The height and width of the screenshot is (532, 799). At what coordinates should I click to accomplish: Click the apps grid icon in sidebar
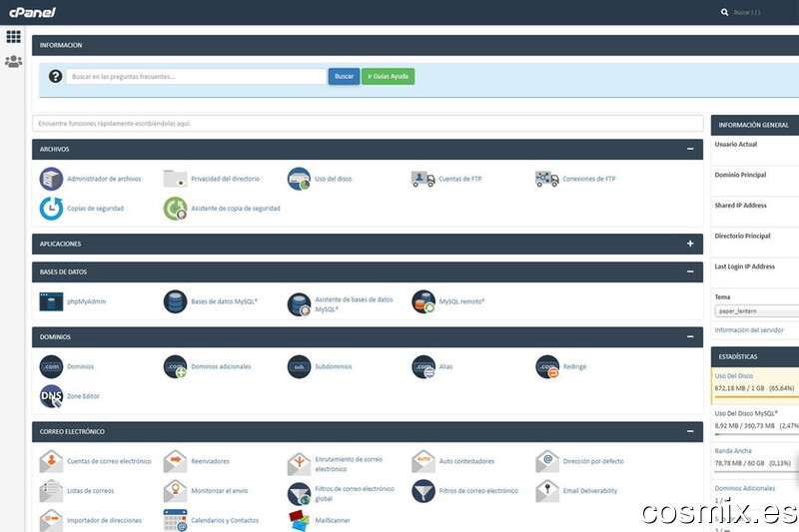pyautogui.click(x=14, y=37)
